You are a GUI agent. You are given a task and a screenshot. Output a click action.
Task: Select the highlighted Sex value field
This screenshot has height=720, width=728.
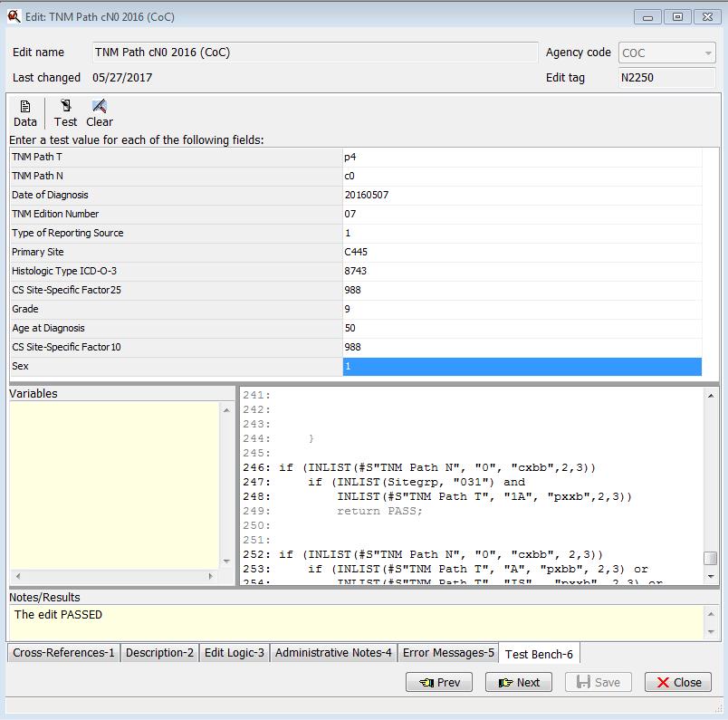[522, 367]
